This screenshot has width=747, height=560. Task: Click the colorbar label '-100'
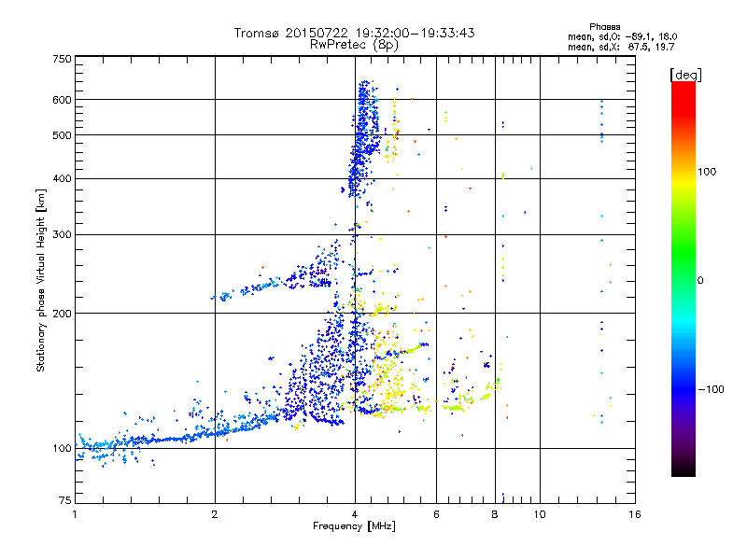(712, 389)
